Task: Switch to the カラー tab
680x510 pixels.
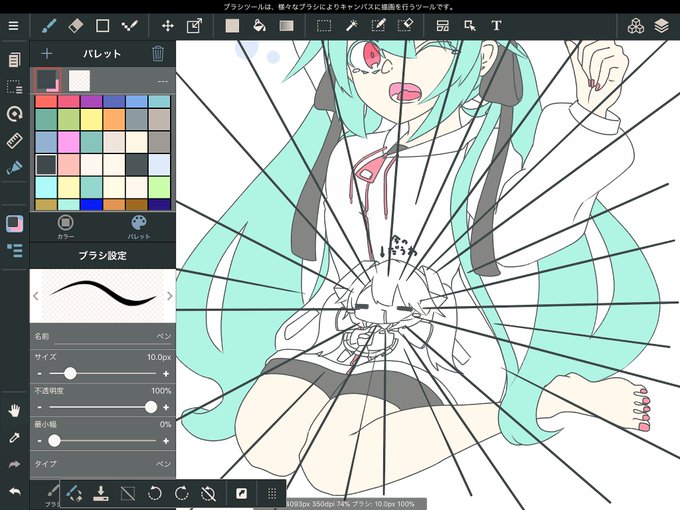Action: (x=65, y=227)
